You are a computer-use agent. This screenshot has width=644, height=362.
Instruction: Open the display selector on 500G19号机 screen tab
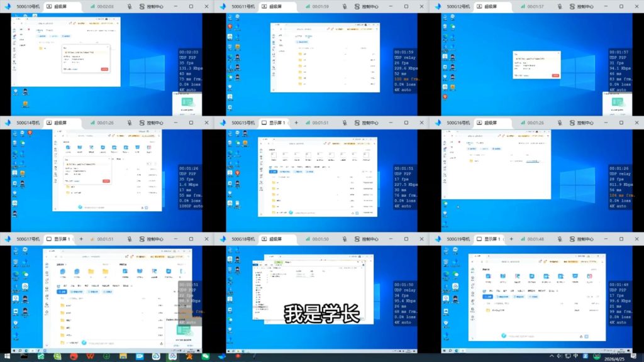click(x=504, y=239)
